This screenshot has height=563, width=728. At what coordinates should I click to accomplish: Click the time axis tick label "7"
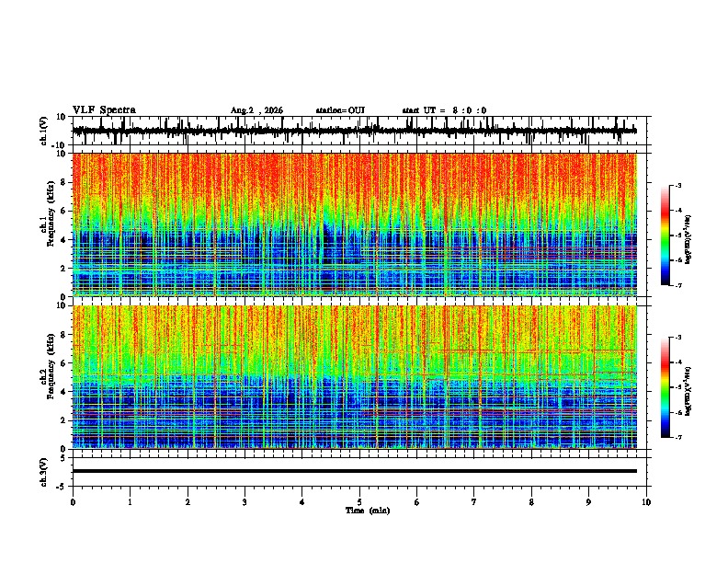pyautogui.click(x=474, y=502)
